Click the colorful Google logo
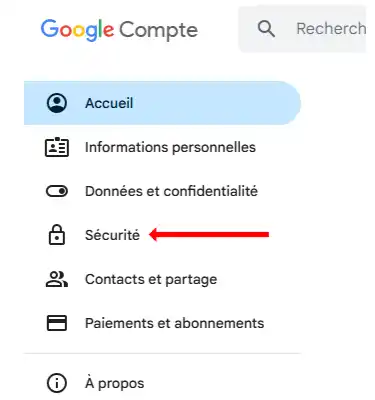The image size is (375, 400). [x=77, y=31]
